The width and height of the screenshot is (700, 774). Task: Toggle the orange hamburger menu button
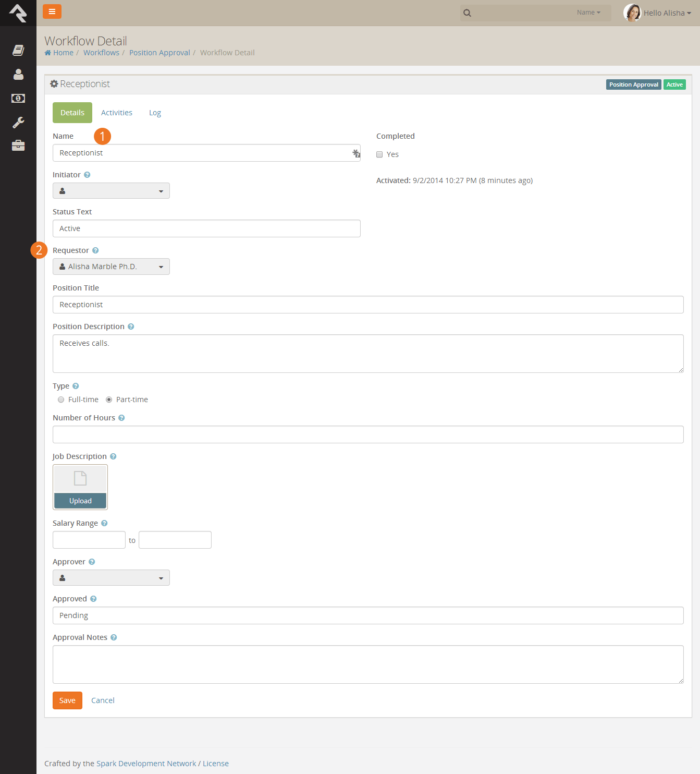[x=52, y=11]
